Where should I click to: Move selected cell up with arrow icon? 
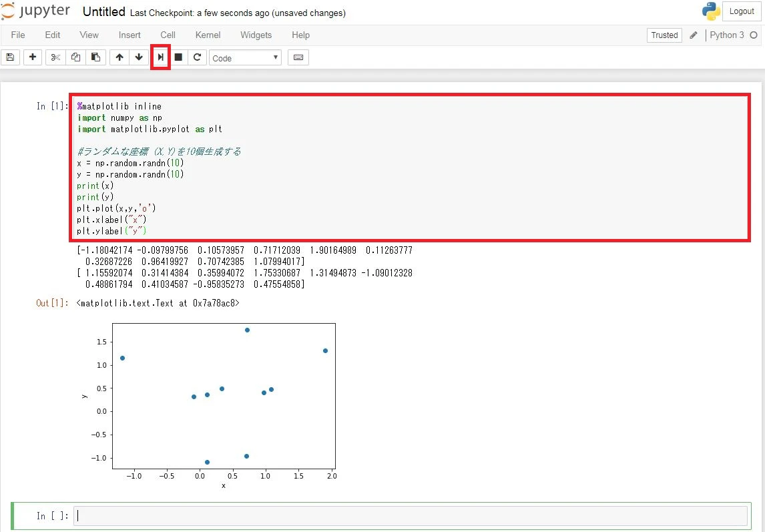point(119,57)
